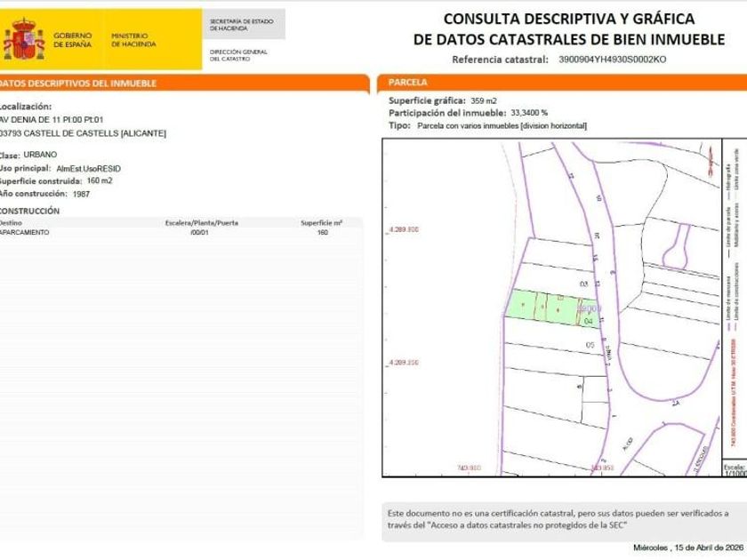
Task: Click 'Participación del inmueble:' label
Action: tap(447, 114)
